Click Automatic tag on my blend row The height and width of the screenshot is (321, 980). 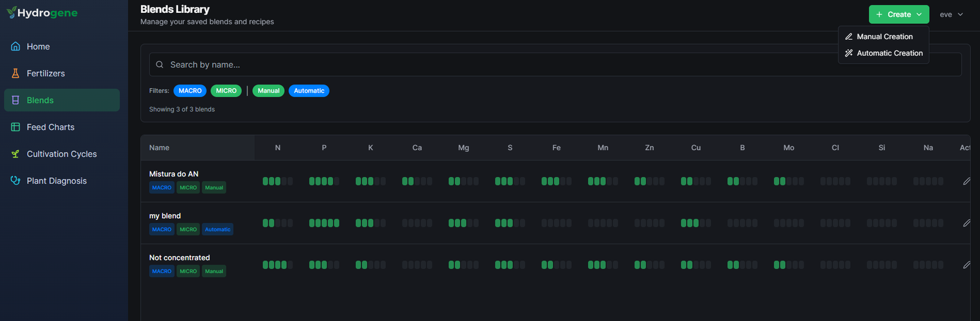click(217, 230)
